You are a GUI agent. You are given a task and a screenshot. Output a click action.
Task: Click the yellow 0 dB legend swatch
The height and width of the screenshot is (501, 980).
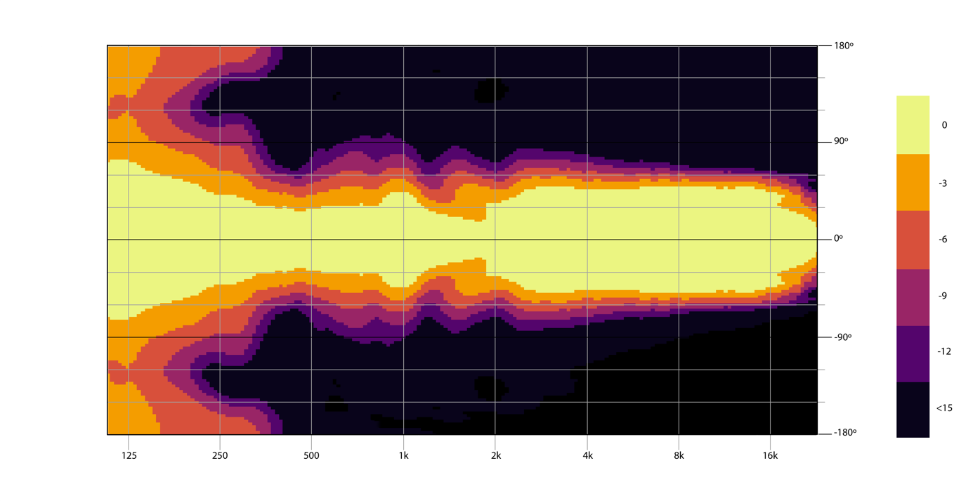tap(913, 125)
